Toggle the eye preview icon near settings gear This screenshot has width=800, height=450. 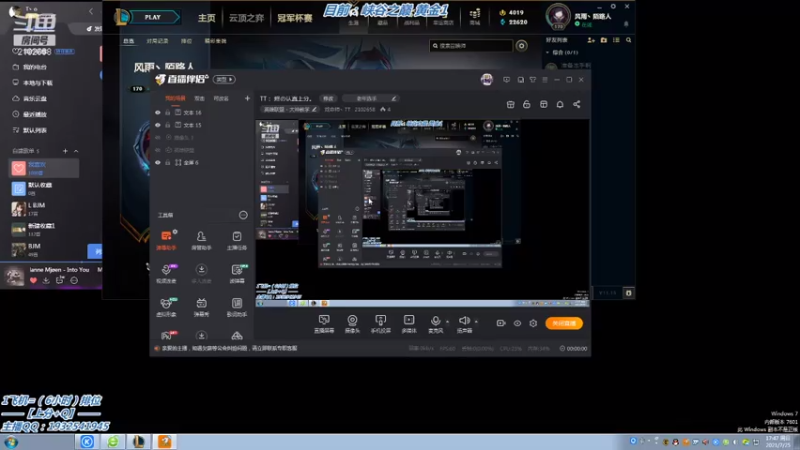[517, 323]
